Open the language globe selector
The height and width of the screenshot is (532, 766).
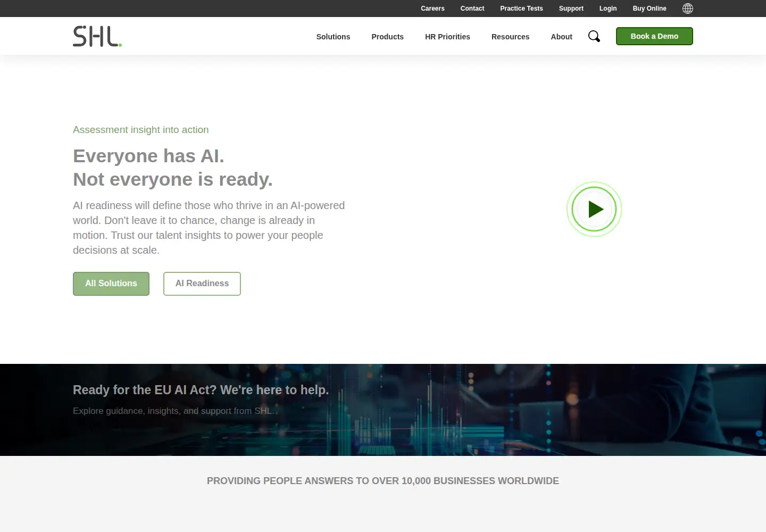coord(688,9)
